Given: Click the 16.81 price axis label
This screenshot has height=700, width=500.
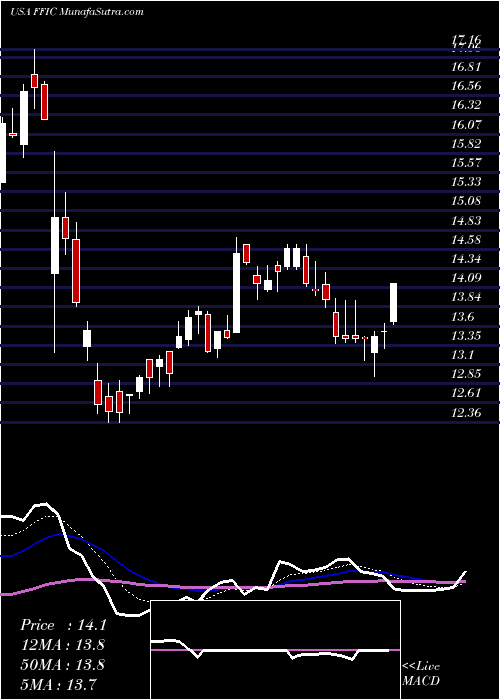Looking at the screenshot, I should tap(466, 67).
